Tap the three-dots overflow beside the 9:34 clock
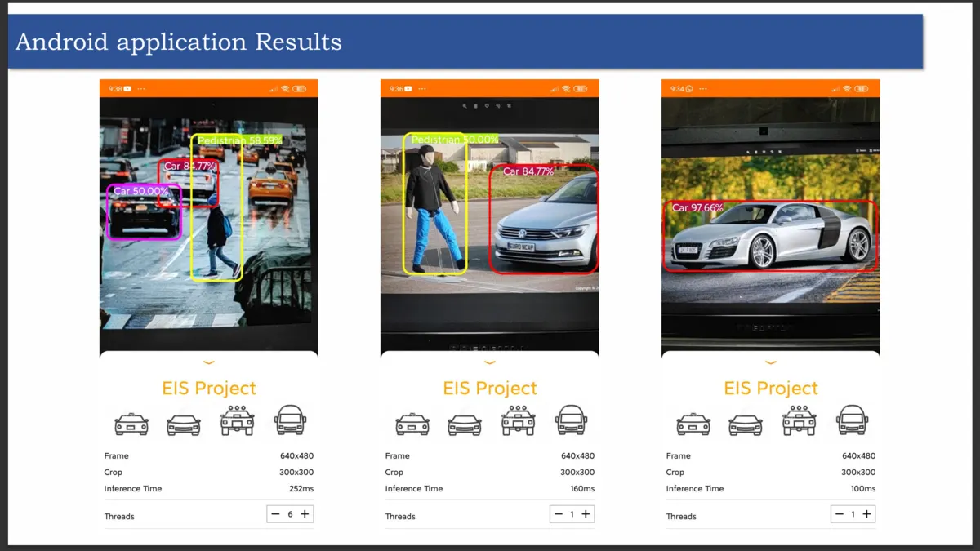 pyautogui.click(x=703, y=88)
